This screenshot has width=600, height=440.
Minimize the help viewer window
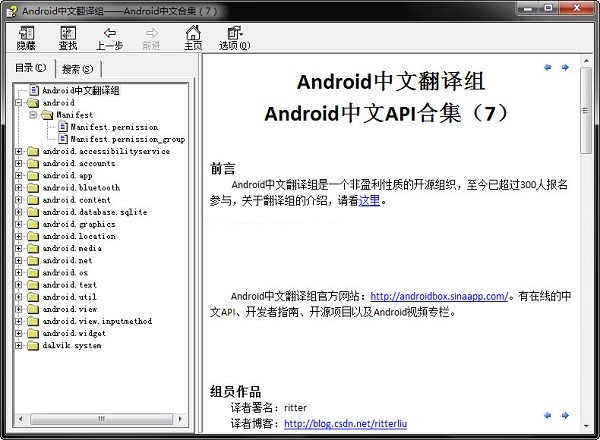[x=528, y=8]
